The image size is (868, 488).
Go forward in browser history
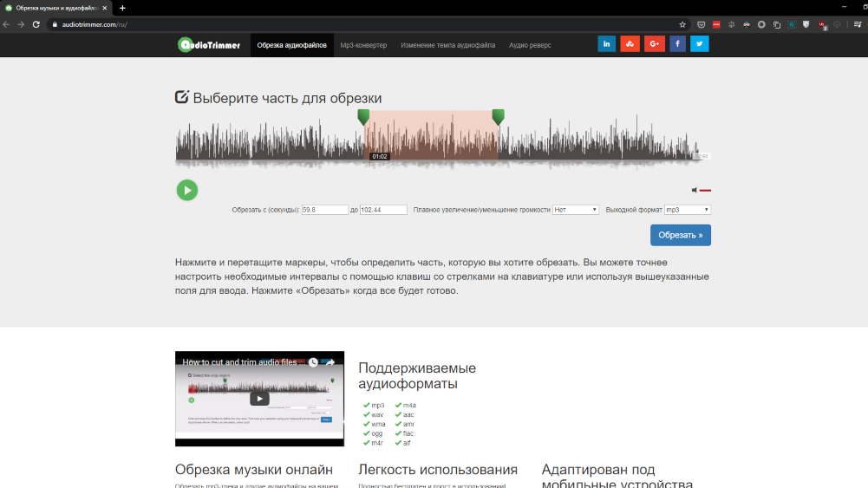click(x=21, y=24)
